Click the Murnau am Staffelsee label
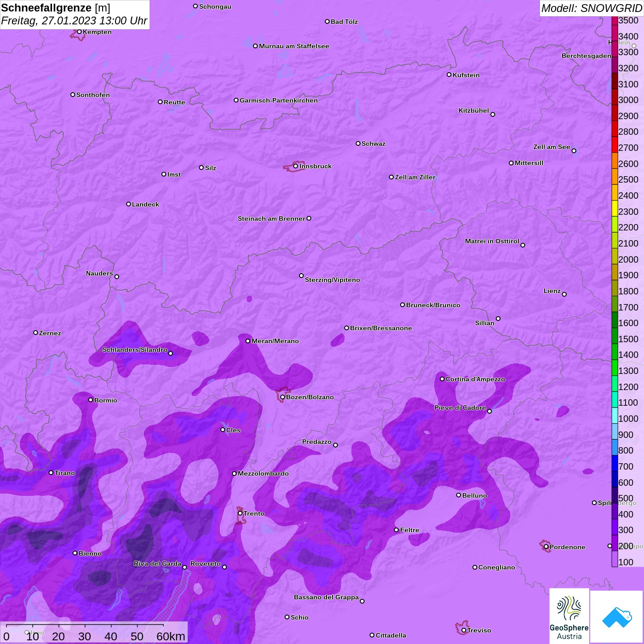This screenshot has width=644, height=644. pos(294,46)
